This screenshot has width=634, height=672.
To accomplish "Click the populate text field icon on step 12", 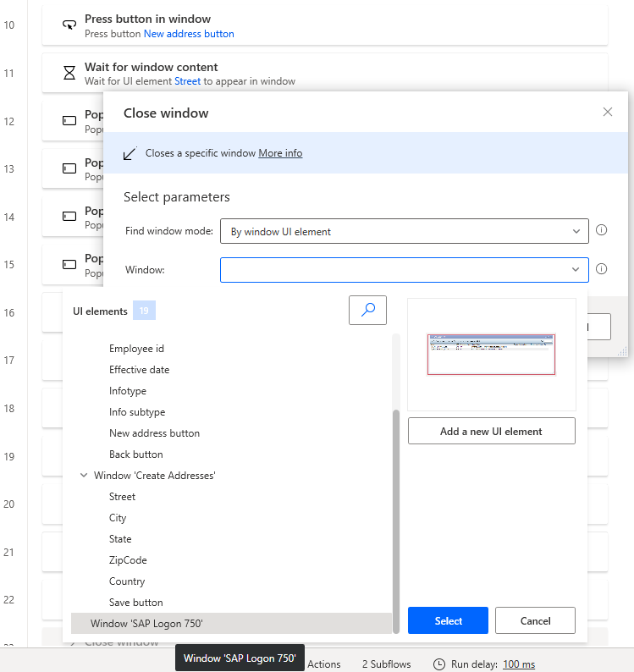I will tap(69, 121).
